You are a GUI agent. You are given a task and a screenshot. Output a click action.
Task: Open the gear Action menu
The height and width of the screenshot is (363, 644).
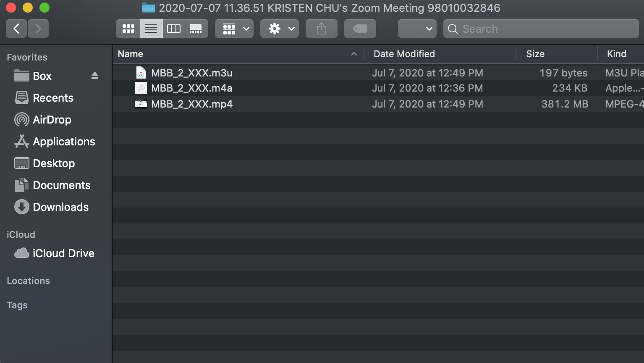[x=280, y=29]
